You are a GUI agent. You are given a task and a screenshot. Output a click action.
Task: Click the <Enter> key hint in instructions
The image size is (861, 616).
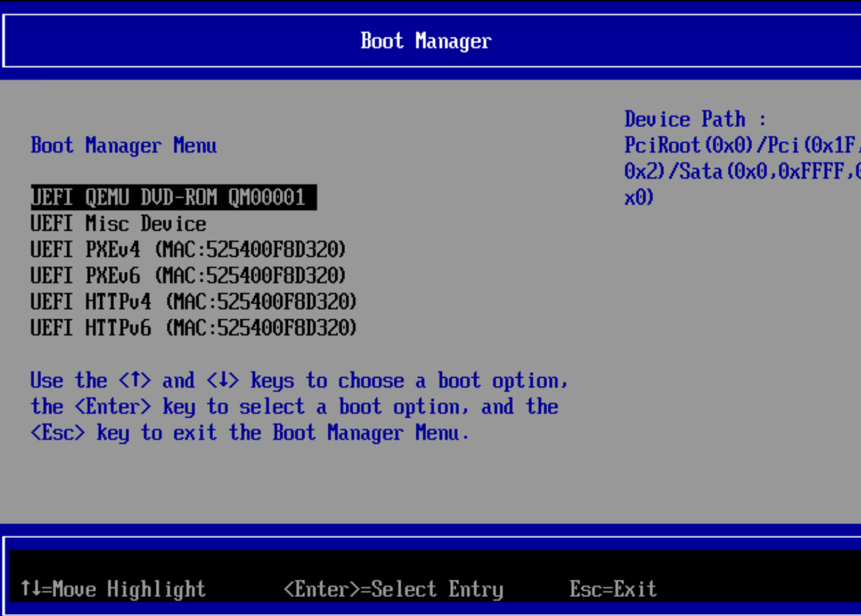coord(113,406)
